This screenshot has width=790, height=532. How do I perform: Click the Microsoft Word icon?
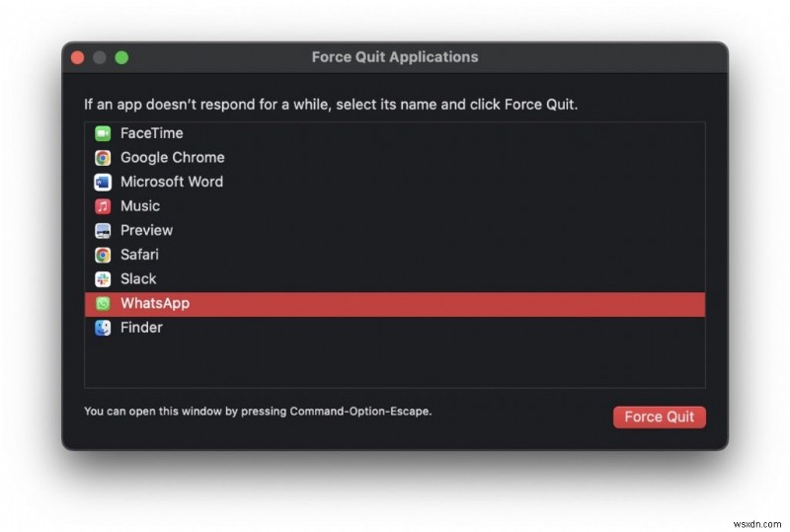103,182
